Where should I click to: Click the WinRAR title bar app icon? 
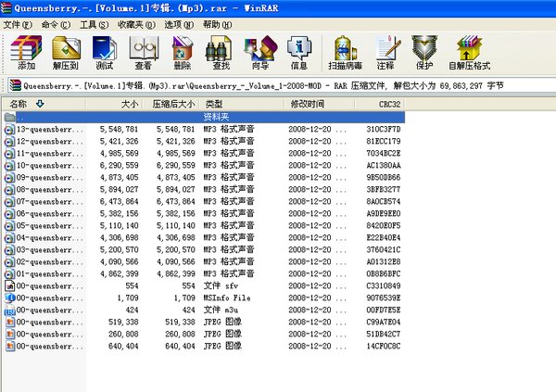(x=6, y=7)
